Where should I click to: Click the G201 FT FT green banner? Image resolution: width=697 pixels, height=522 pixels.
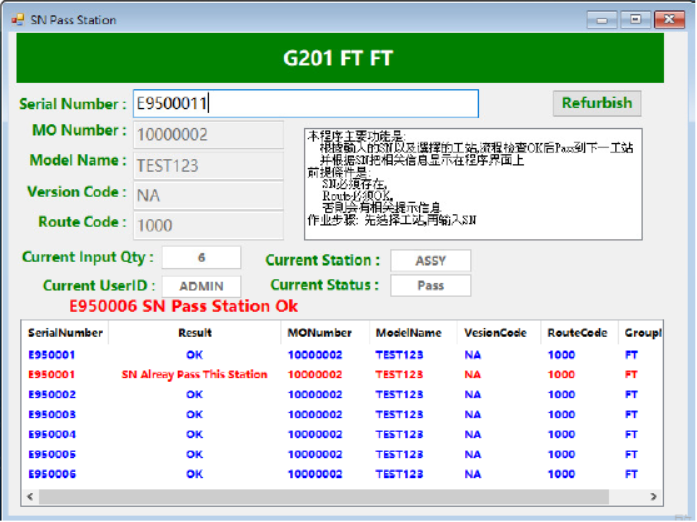340,58
